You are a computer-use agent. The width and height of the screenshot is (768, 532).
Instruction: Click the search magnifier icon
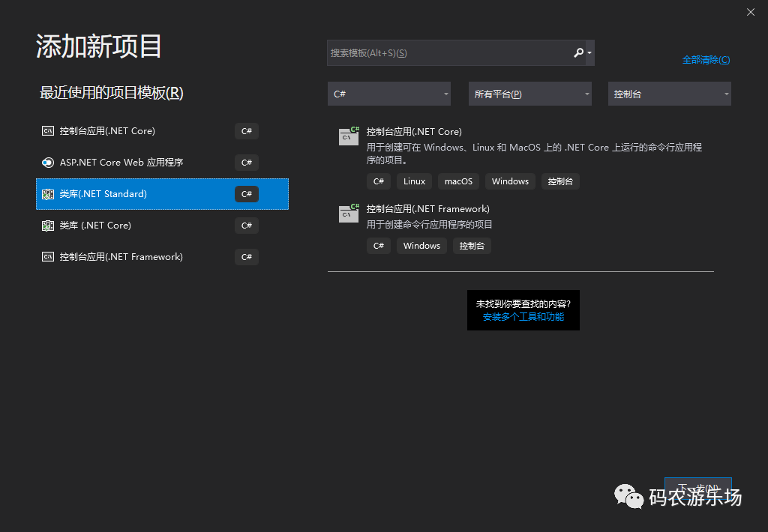point(578,52)
